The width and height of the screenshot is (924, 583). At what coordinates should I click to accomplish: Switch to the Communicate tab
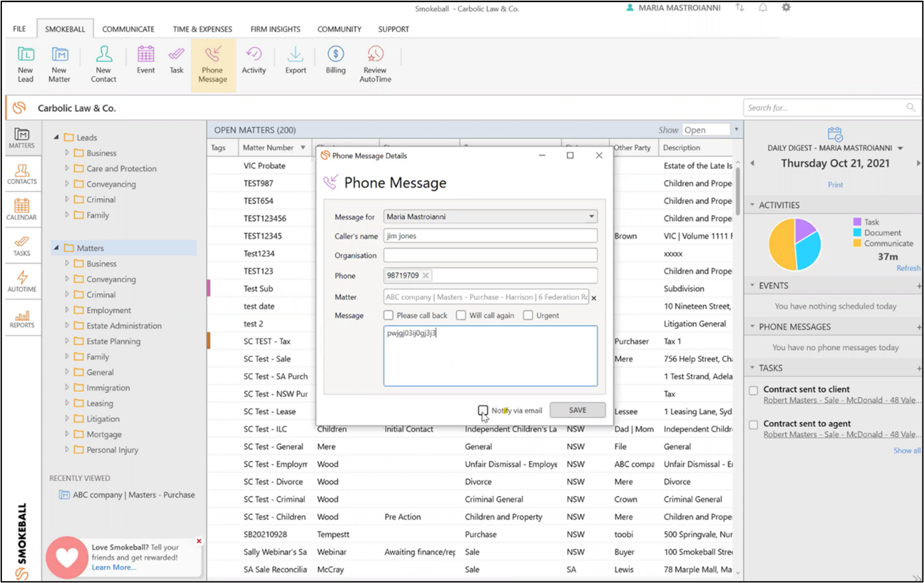coord(128,29)
